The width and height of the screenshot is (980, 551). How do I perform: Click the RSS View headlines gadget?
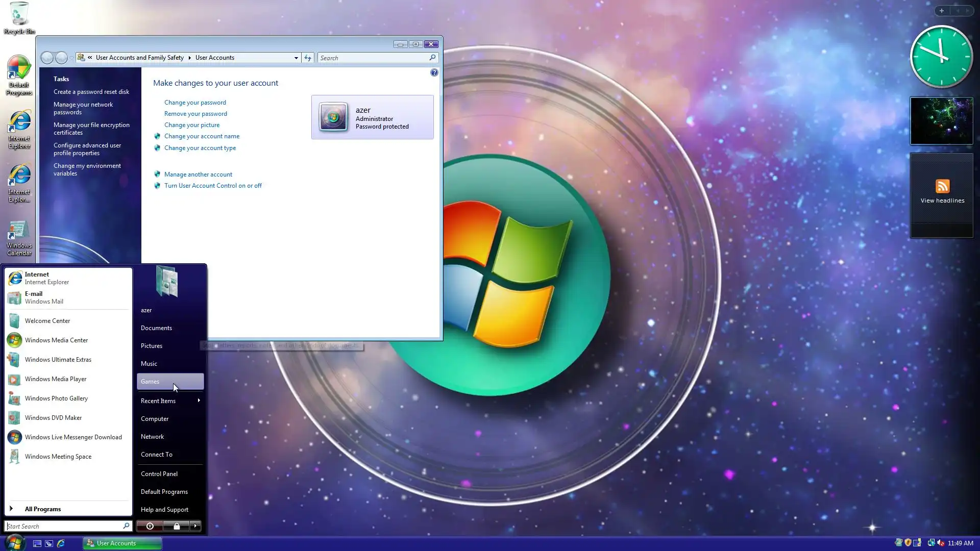coord(942,192)
